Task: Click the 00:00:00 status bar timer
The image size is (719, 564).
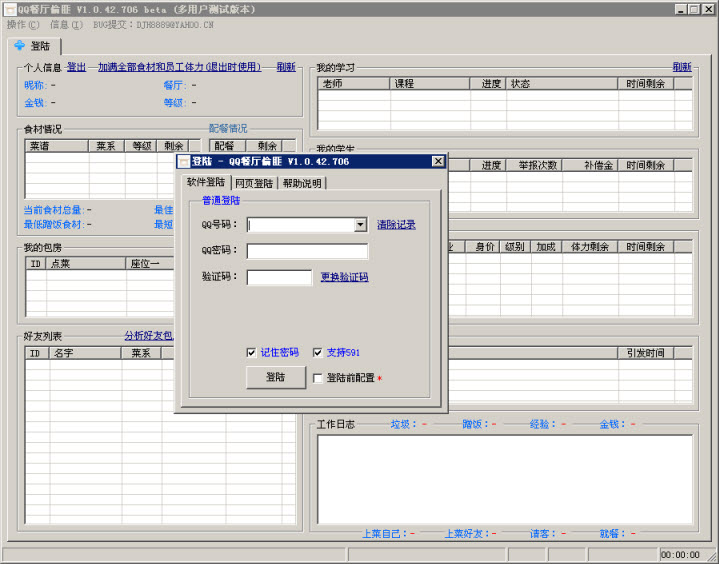Action: [x=681, y=555]
